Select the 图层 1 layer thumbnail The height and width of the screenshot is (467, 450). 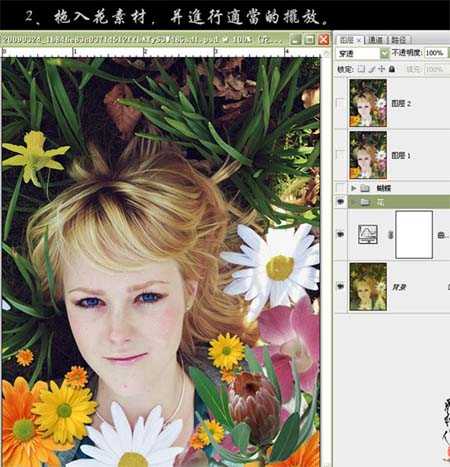point(368,155)
